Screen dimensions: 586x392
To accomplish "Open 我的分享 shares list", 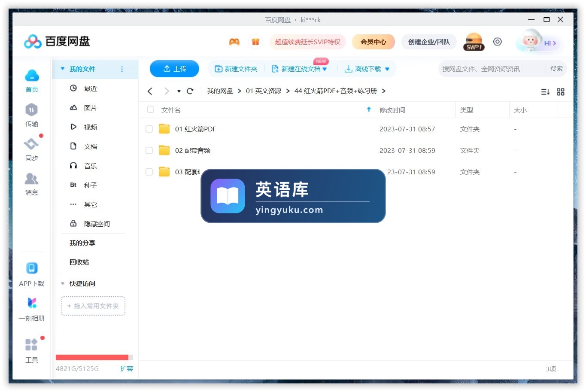I will tap(82, 243).
